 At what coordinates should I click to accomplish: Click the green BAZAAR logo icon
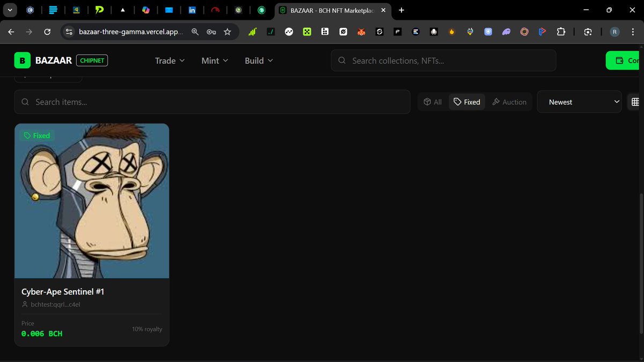pyautogui.click(x=23, y=61)
